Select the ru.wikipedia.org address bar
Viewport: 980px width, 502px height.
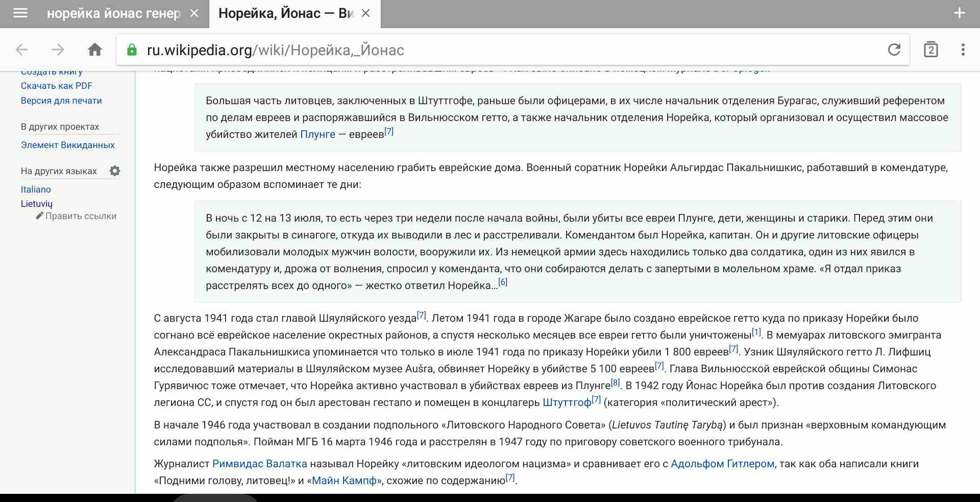click(510, 50)
